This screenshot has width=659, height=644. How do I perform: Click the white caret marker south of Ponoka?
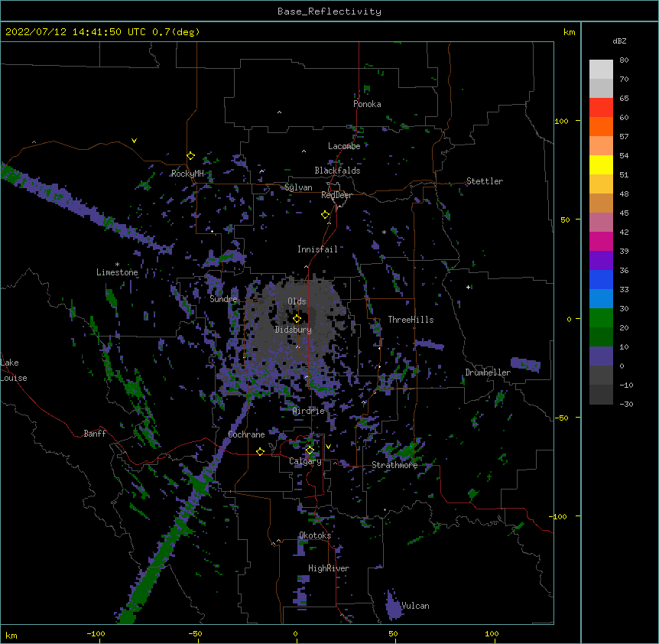tap(279, 112)
